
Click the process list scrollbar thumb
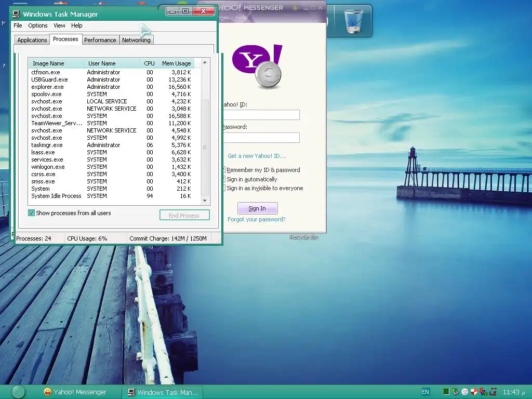click(x=205, y=148)
